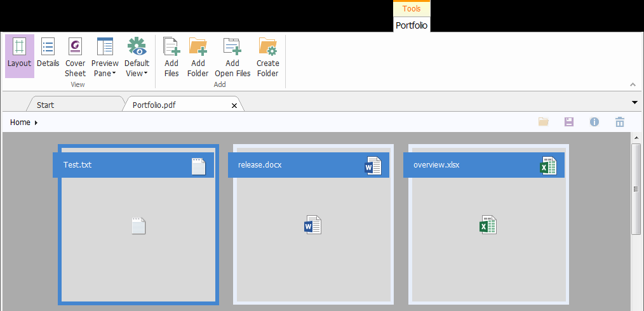Select the release.docx card header
The width and height of the screenshot is (644, 311).
click(309, 165)
